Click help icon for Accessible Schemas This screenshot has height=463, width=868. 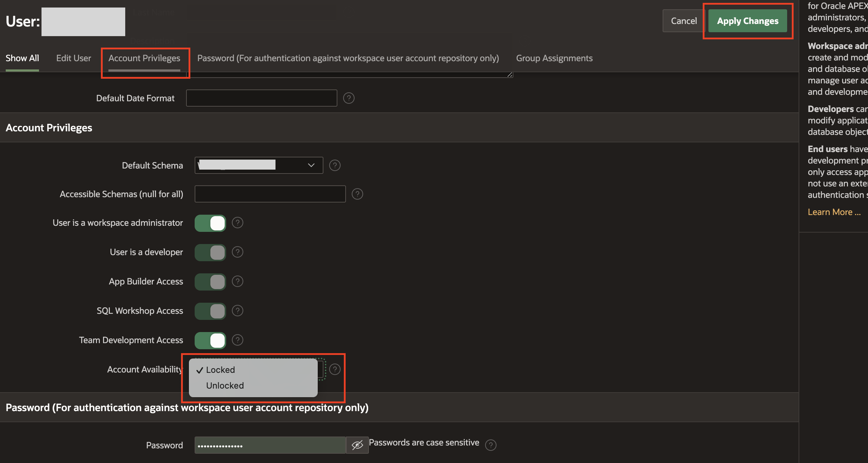point(357,194)
